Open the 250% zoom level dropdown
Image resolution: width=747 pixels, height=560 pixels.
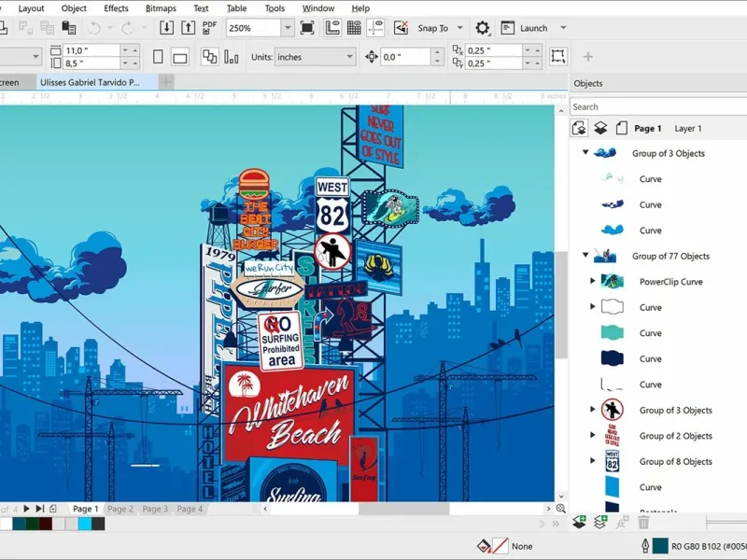click(287, 28)
